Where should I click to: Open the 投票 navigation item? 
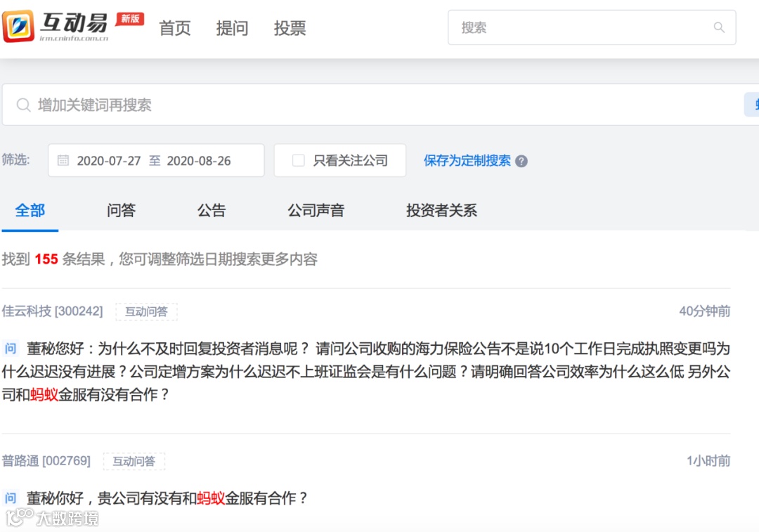(x=290, y=28)
